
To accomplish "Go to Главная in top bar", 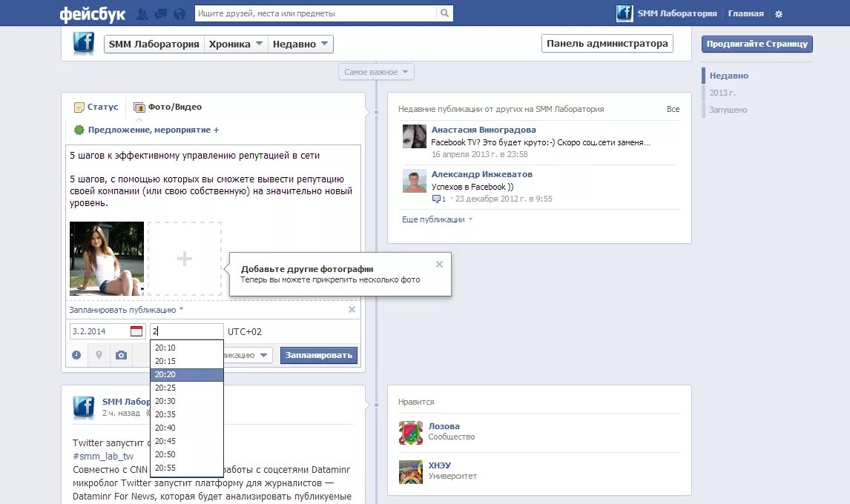I will [x=745, y=13].
